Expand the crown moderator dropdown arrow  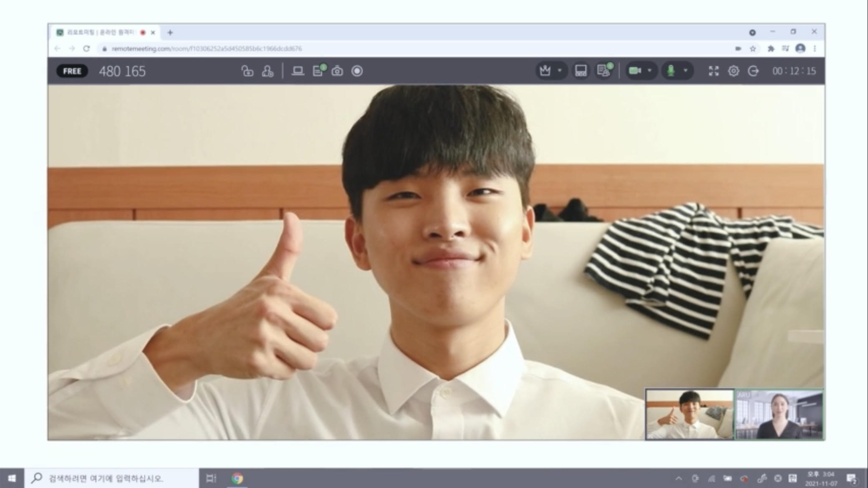pyautogui.click(x=560, y=71)
